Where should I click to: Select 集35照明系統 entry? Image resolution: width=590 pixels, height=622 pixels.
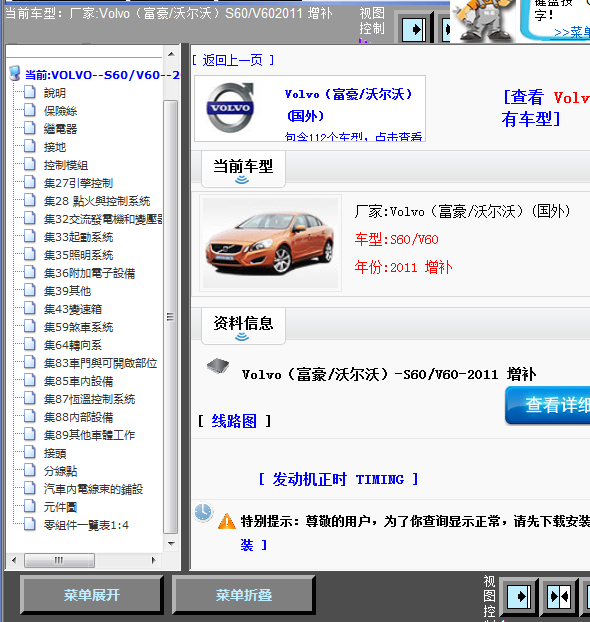(x=79, y=255)
